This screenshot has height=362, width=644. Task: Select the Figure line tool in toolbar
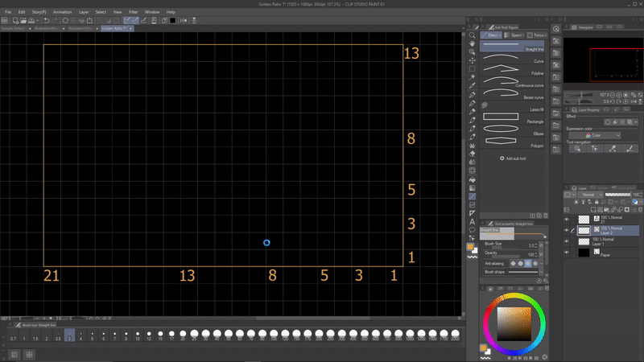click(473, 196)
